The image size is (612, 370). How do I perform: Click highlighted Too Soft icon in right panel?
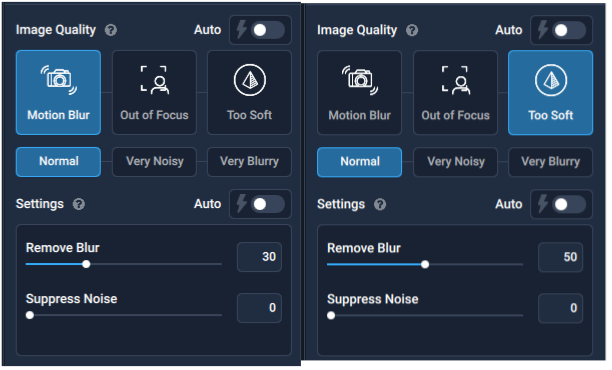[x=551, y=92]
